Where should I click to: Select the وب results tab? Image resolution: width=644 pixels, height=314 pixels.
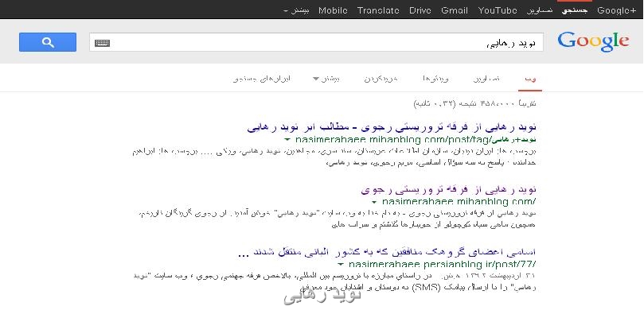point(530,79)
